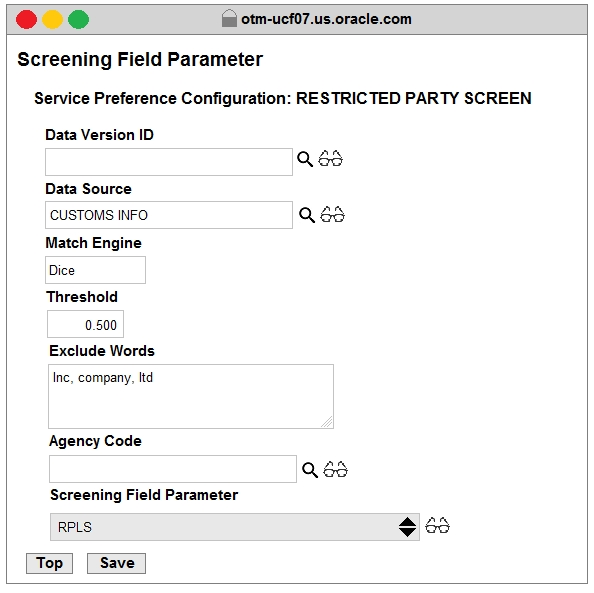This screenshot has height=593, width=594.
Task: Click the padlock icon in title bar
Action: 229,19
